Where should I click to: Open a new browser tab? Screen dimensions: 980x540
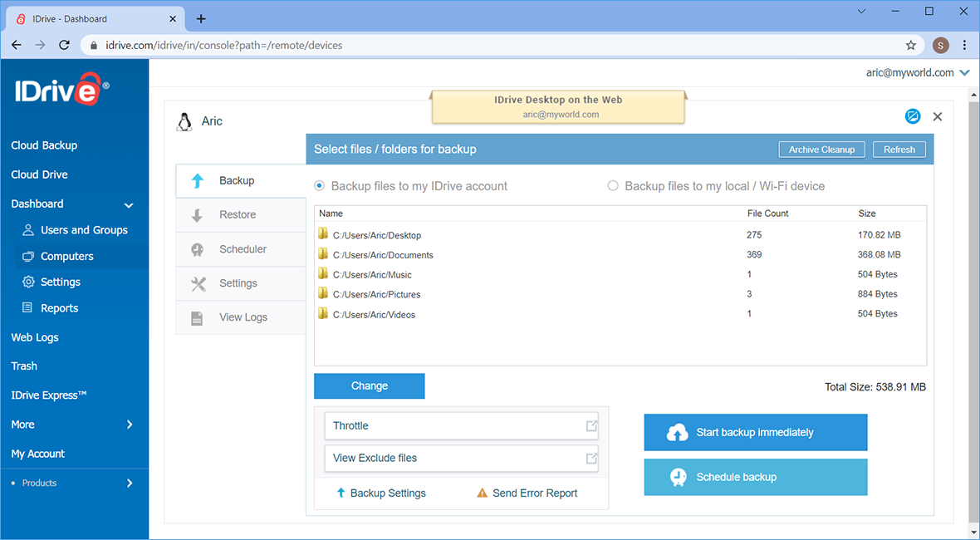point(201,19)
